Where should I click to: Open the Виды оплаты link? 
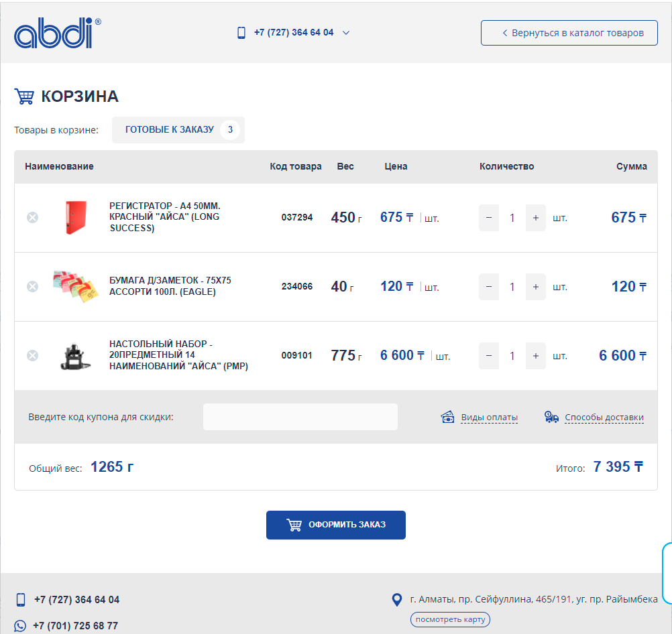(489, 418)
